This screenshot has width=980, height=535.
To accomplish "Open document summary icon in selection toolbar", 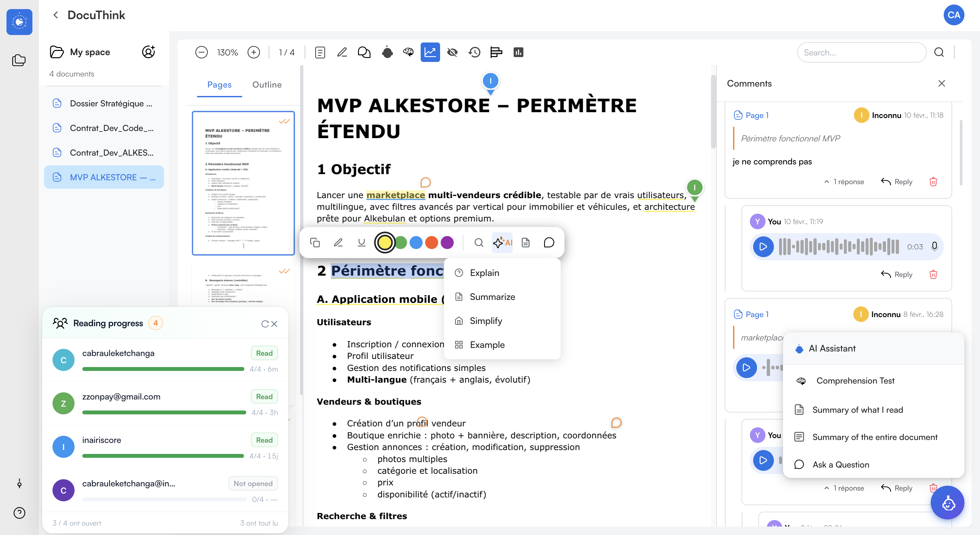I will (x=526, y=243).
